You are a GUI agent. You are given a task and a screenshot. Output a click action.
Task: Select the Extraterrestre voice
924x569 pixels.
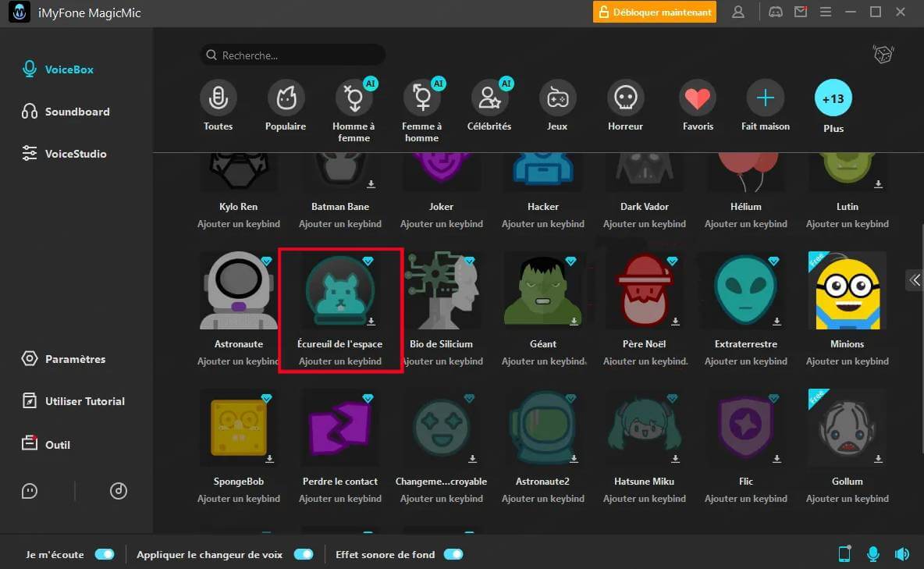(745, 290)
